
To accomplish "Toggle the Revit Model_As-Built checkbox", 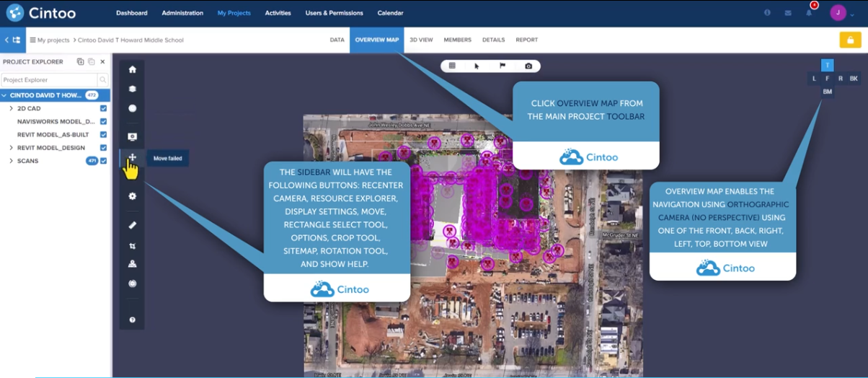I will coord(104,135).
